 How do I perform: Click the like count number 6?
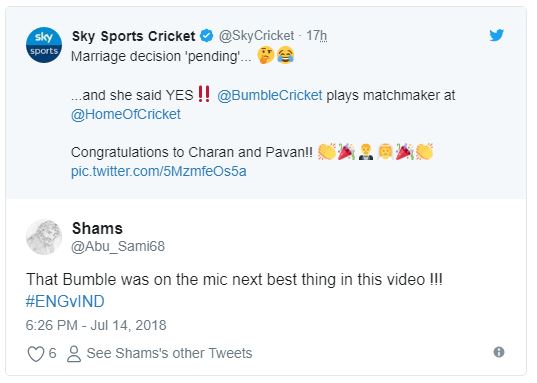click(x=52, y=353)
